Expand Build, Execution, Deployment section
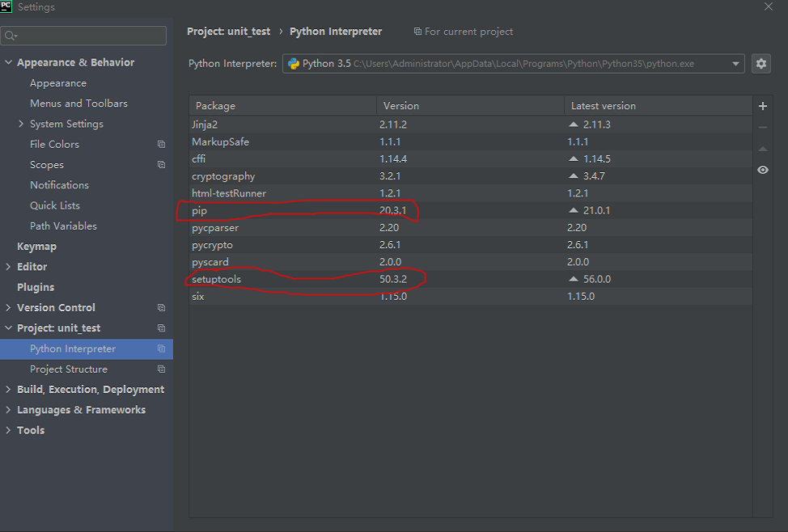Image resolution: width=788 pixels, height=532 pixels. tap(8, 390)
